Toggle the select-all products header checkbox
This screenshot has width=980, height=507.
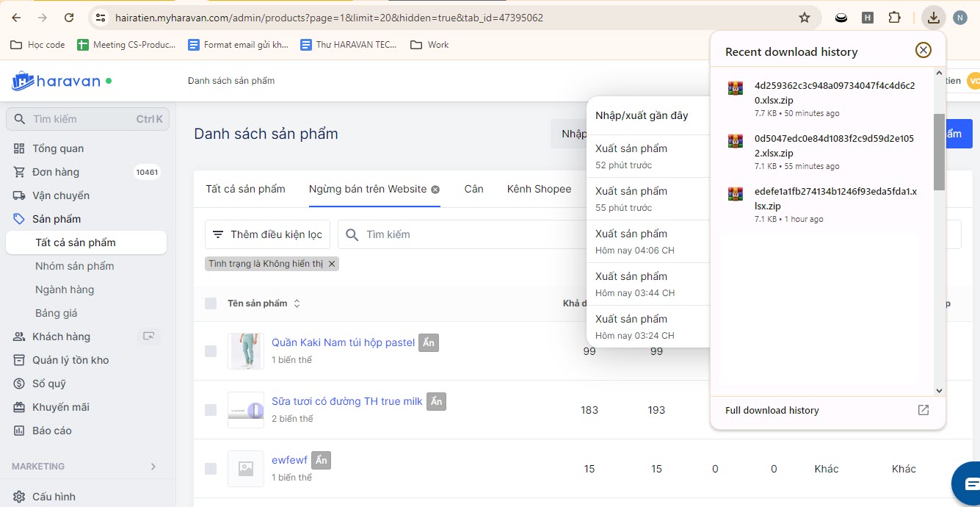(211, 303)
